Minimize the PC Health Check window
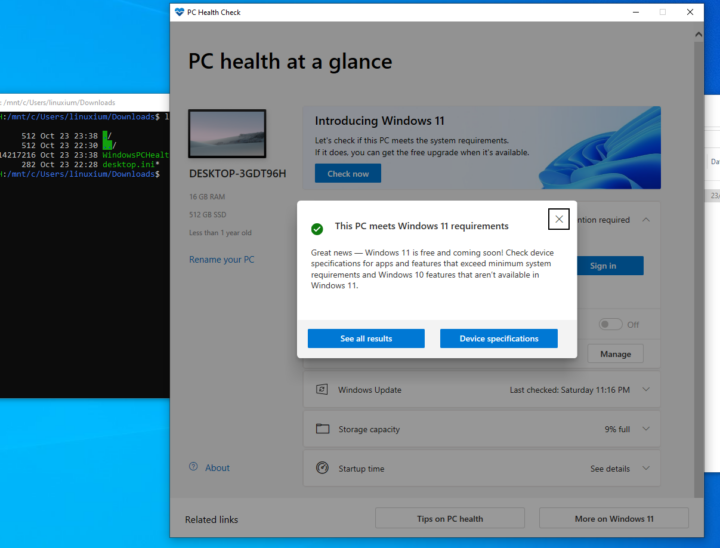This screenshot has height=548, width=720. point(636,12)
